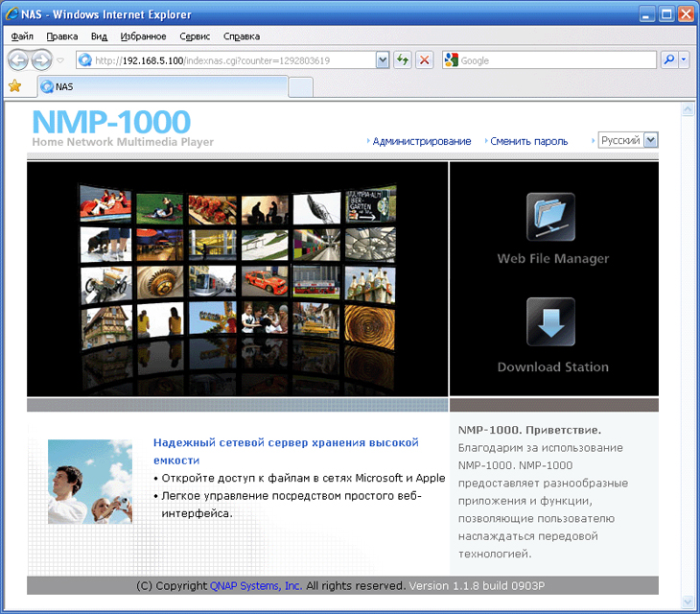Click the search magnifier button

(x=669, y=60)
